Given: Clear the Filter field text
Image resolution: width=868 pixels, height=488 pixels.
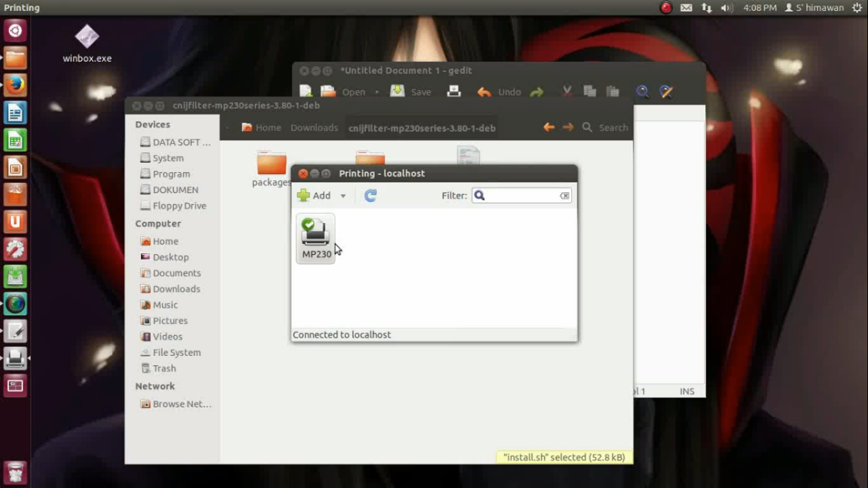Looking at the screenshot, I should pyautogui.click(x=564, y=196).
